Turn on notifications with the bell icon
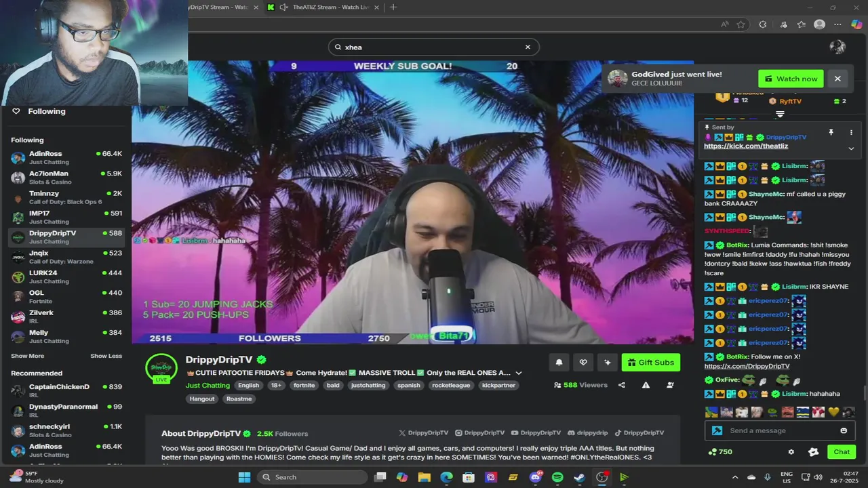Screen dimensions: 868x488 coord(559,363)
